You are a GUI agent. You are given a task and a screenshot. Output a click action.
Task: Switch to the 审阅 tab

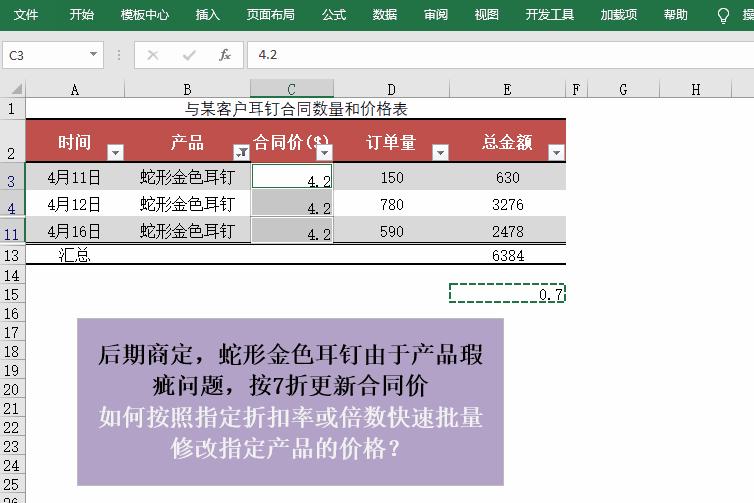click(436, 14)
